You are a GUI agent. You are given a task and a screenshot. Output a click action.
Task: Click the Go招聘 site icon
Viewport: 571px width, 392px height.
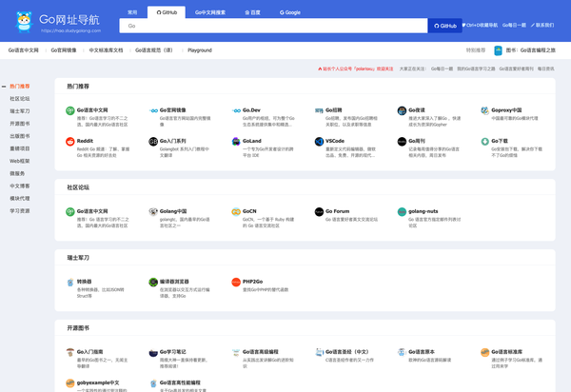coord(319,110)
